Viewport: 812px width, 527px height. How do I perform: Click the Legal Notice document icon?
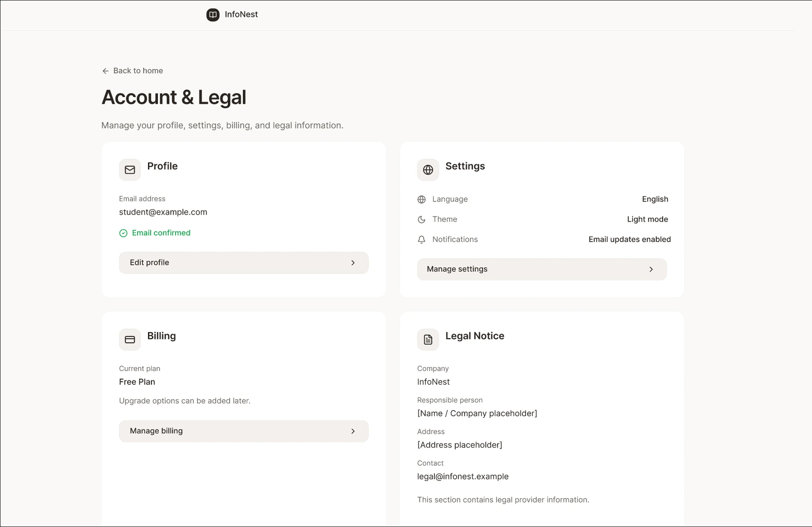tap(428, 340)
